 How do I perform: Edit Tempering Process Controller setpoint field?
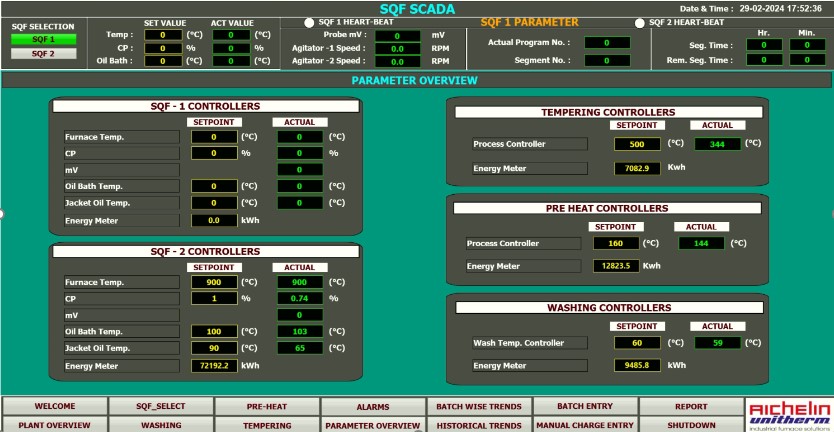[x=637, y=144]
